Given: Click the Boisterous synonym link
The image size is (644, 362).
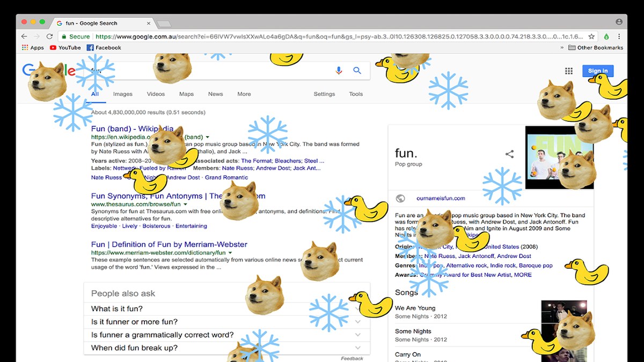Looking at the screenshot, I should click(x=156, y=226).
